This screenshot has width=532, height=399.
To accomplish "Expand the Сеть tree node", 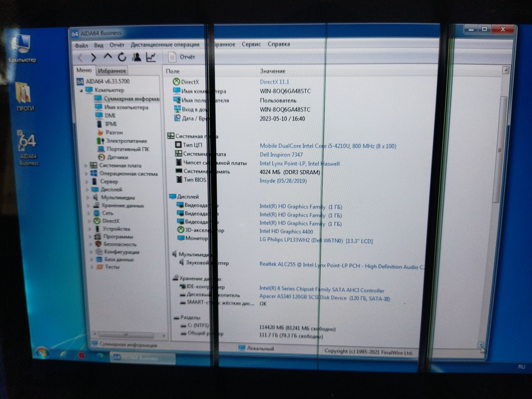I will [89, 213].
